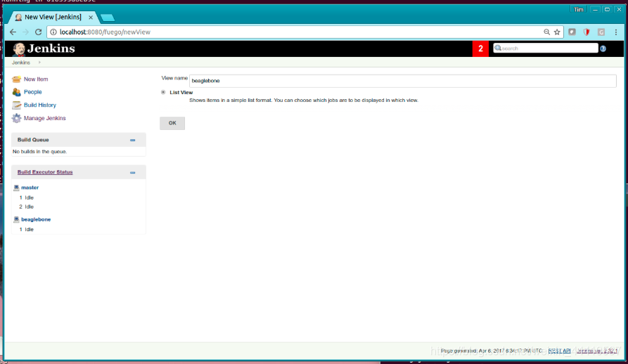Click the master node computer icon
This screenshot has height=364, width=628.
(16, 188)
